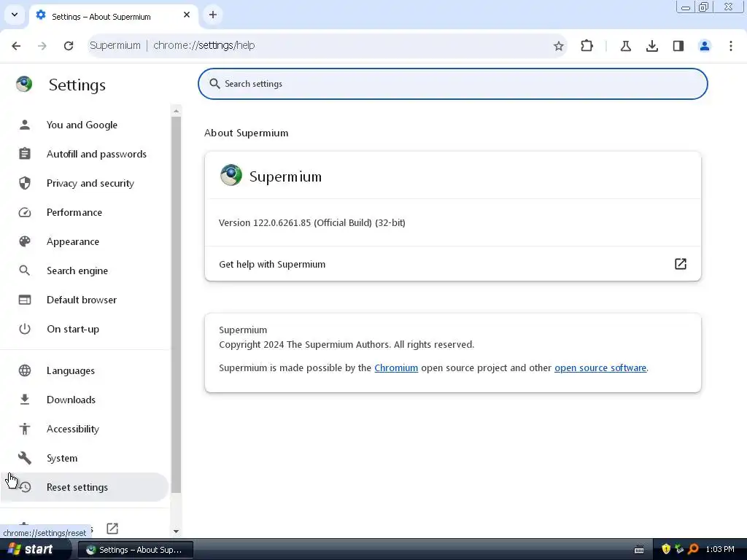This screenshot has width=747, height=560.
Task: Click external link icon for Get help
Action: pyautogui.click(x=681, y=264)
